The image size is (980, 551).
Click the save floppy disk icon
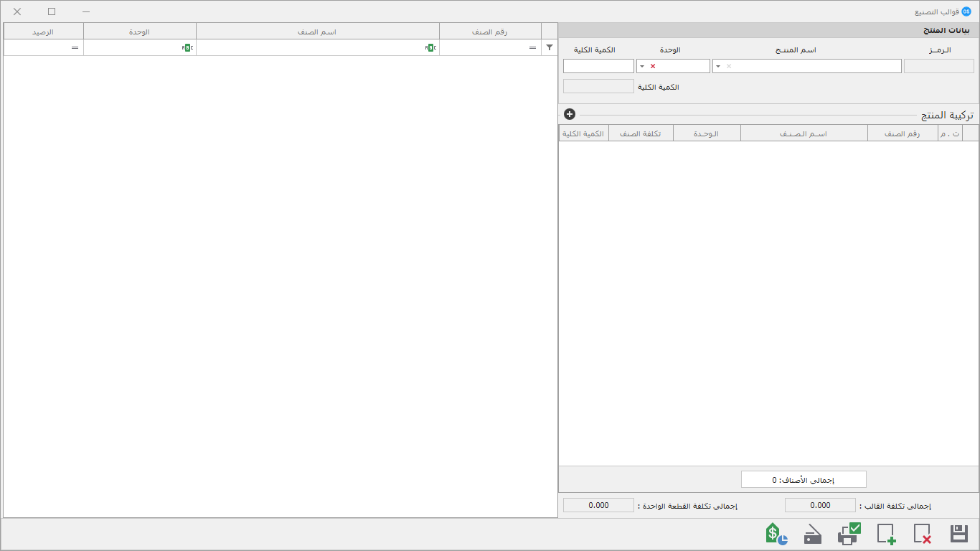[959, 534]
